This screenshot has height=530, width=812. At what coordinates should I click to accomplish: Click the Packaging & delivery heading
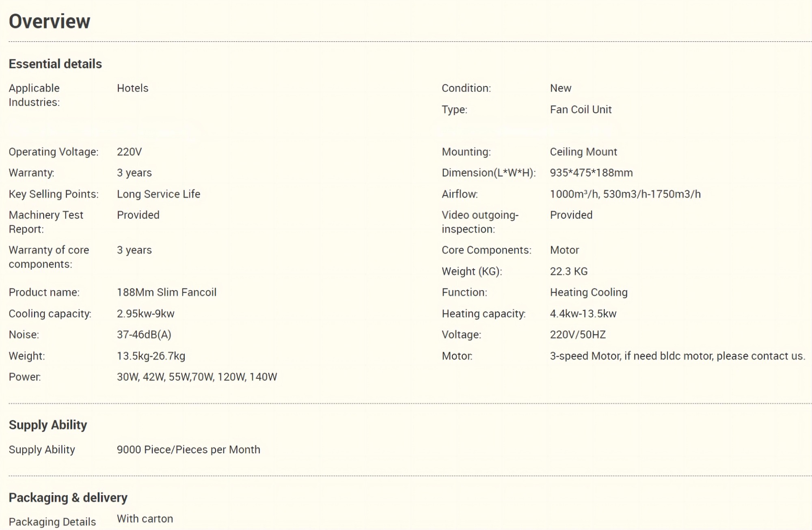point(68,498)
